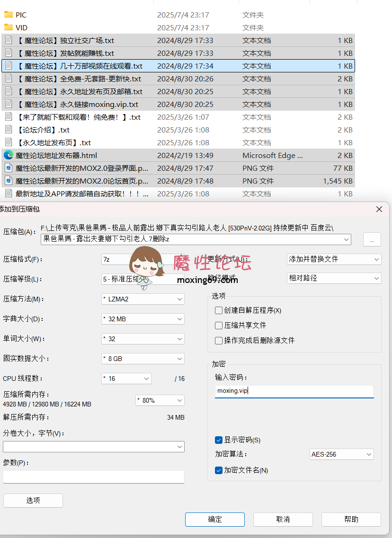The image size is (392, 538).
Task: Open 字典大小 dropdown showing 32 MB
Action: (143, 319)
